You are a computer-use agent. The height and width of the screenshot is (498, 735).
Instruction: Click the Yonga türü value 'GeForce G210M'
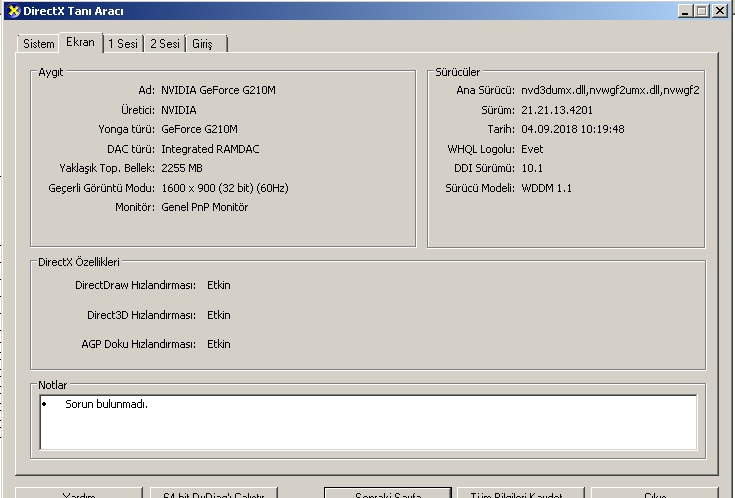coord(199,129)
